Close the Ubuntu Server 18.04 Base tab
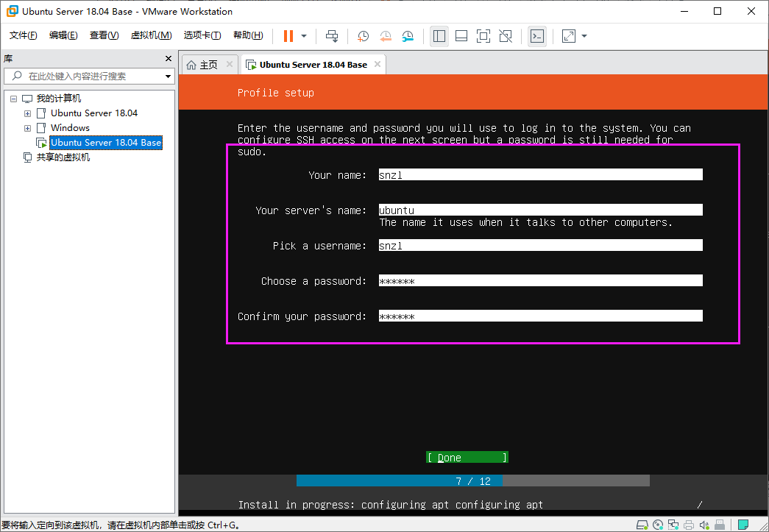The image size is (769, 532). pyautogui.click(x=378, y=64)
